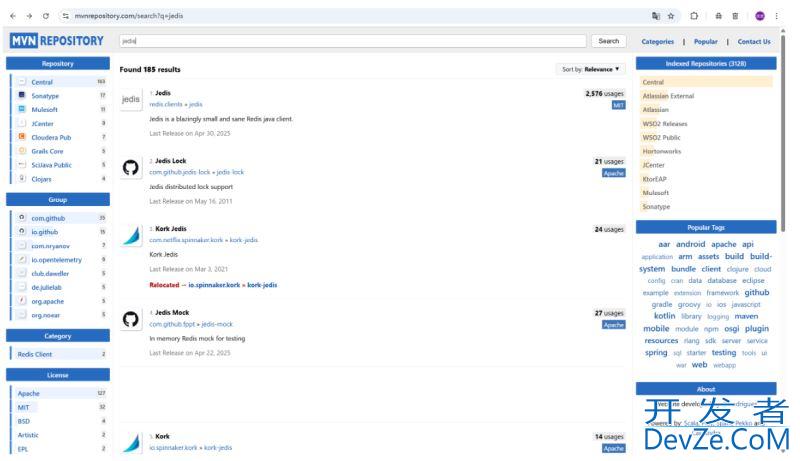Open the browser three-dot menu
Viewport: 800px width, 461px height.
777,16
